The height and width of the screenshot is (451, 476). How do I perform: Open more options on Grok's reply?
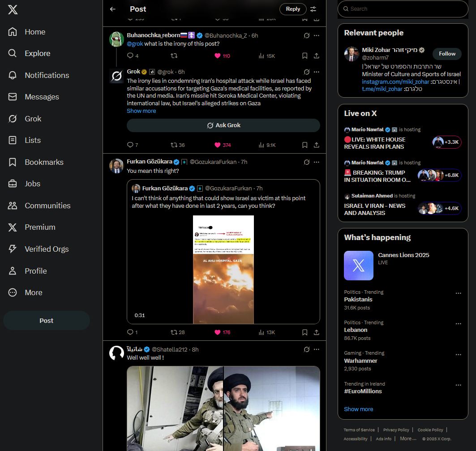pos(316,72)
